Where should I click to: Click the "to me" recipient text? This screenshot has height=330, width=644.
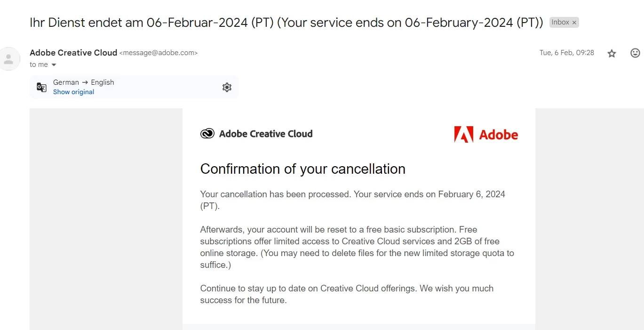pyautogui.click(x=39, y=64)
